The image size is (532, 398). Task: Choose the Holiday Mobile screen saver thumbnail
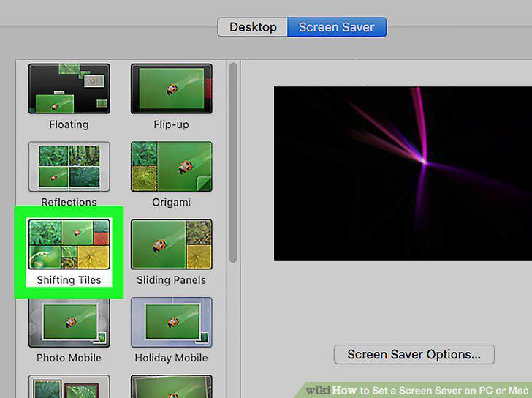coord(171,322)
